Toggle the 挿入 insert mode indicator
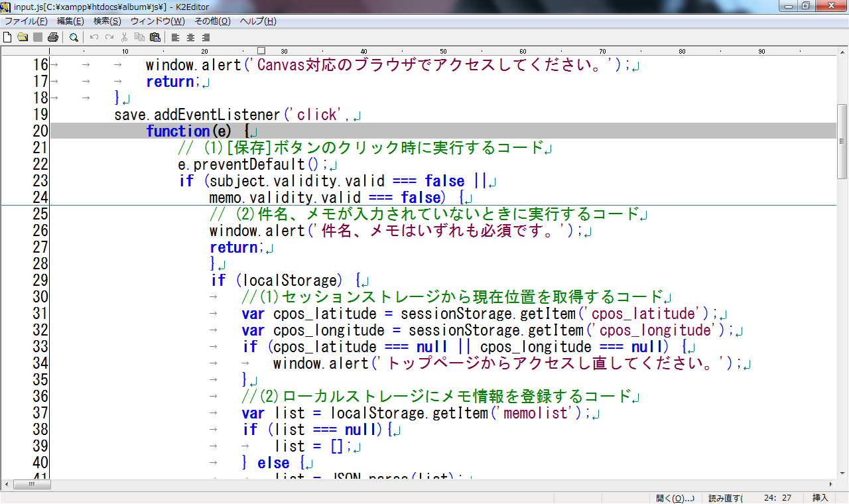 (820, 498)
